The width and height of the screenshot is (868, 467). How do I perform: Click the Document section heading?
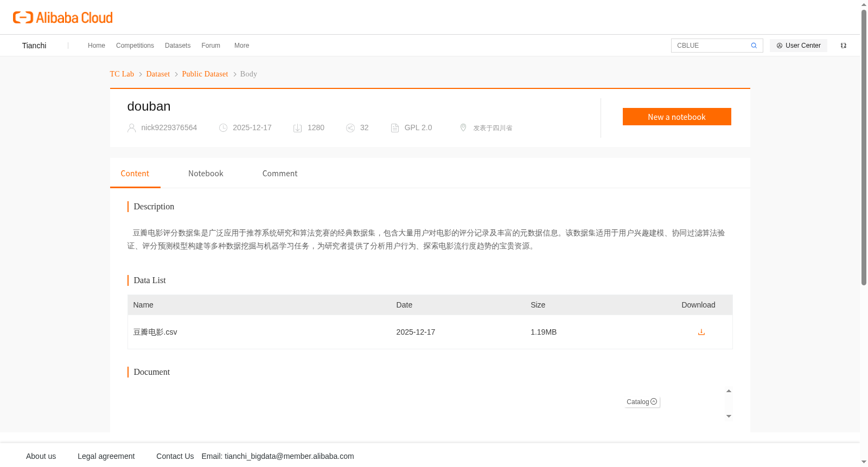pyautogui.click(x=152, y=372)
